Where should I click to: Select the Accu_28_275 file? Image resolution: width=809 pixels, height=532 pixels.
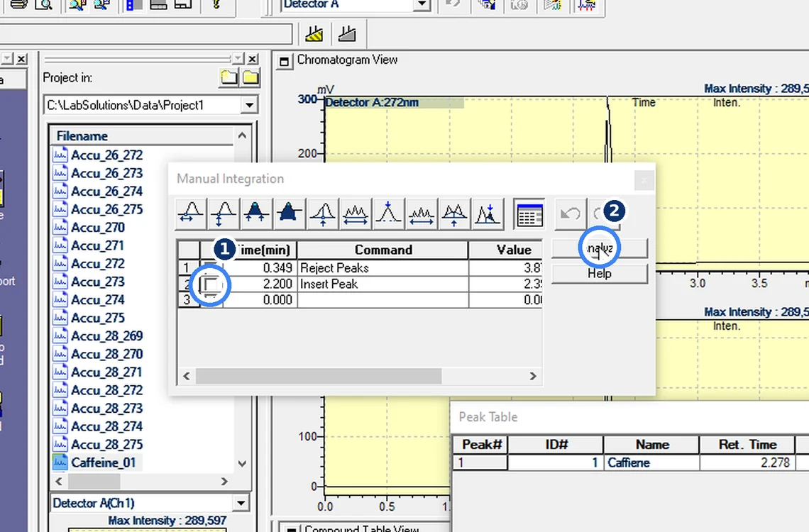106,444
